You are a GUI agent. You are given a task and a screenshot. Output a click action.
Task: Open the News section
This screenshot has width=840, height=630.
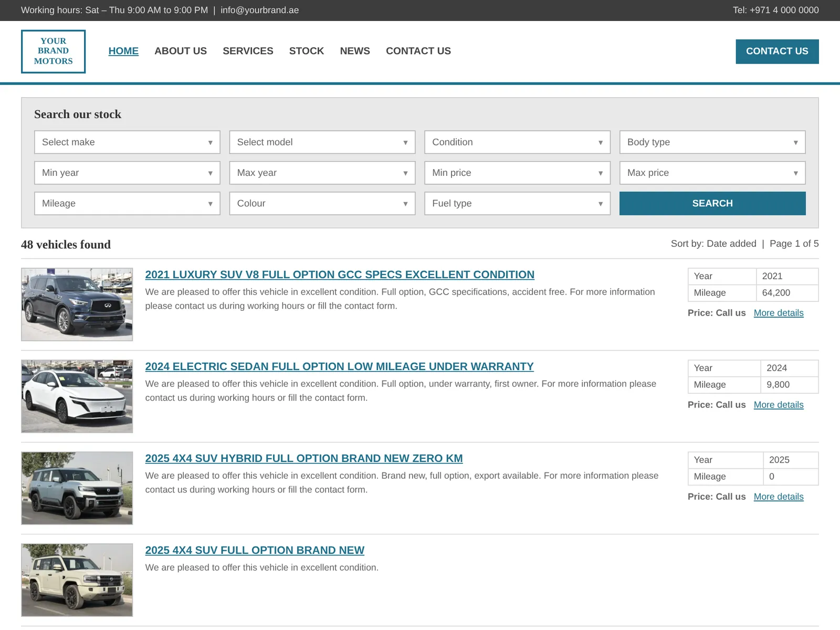click(x=355, y=51)
